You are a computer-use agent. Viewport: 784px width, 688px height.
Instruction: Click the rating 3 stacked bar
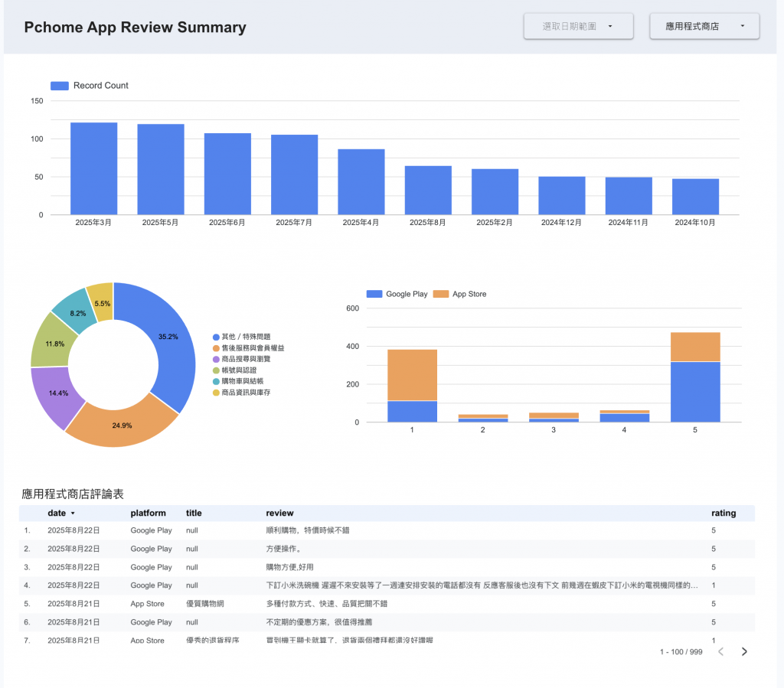(554, 417)
